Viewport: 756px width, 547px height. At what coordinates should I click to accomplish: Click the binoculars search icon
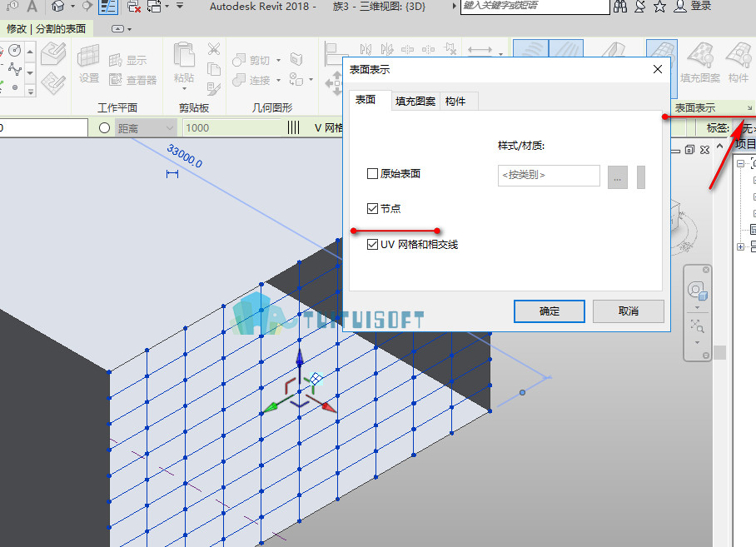tap(620, 7)
